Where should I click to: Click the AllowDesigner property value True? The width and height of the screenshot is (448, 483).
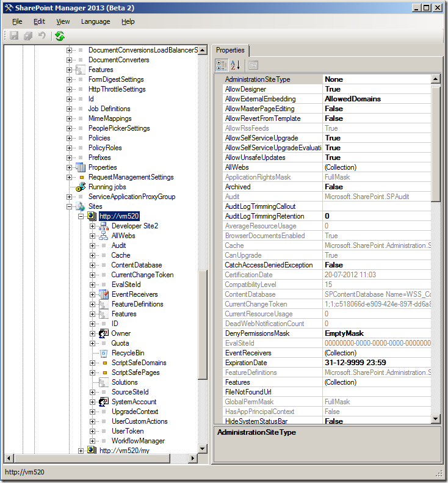click(333, 89)
